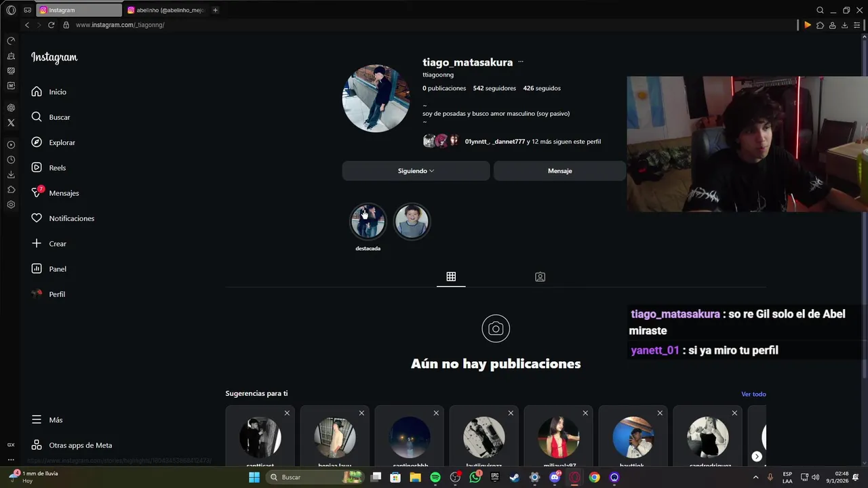Click the browser back arrow

pos(27,25)
